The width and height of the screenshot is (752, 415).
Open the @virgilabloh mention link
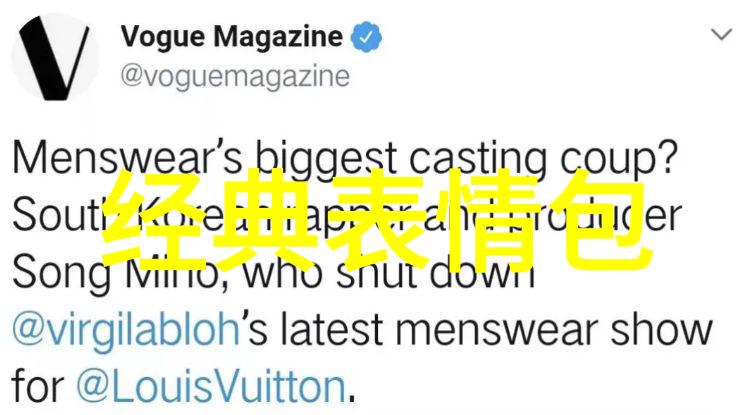(126, 329)
